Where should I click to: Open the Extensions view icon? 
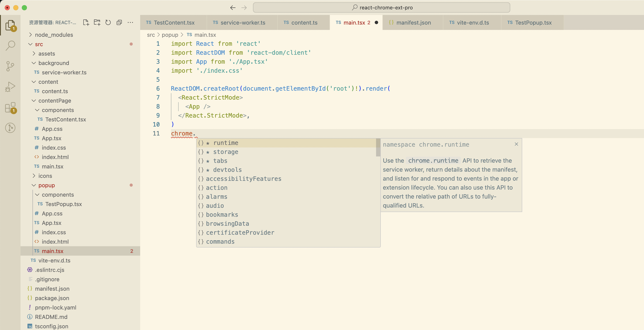10,108
